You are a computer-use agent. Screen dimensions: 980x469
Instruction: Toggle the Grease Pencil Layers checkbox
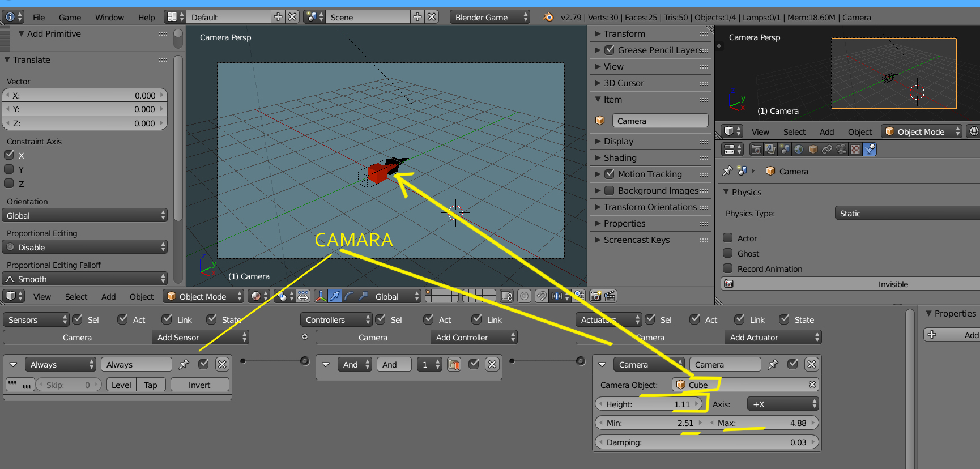coord(610,50)
